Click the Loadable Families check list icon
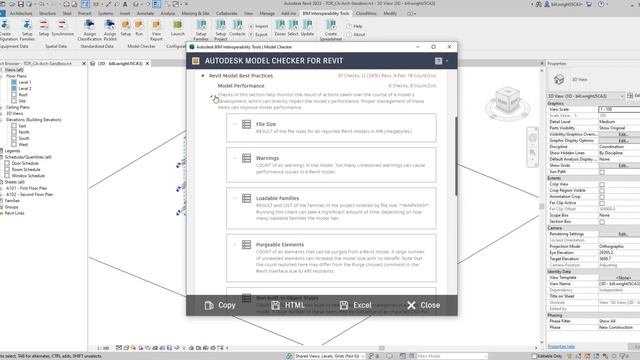Screen dimensions: 640x360 click(x=246, y=198)
